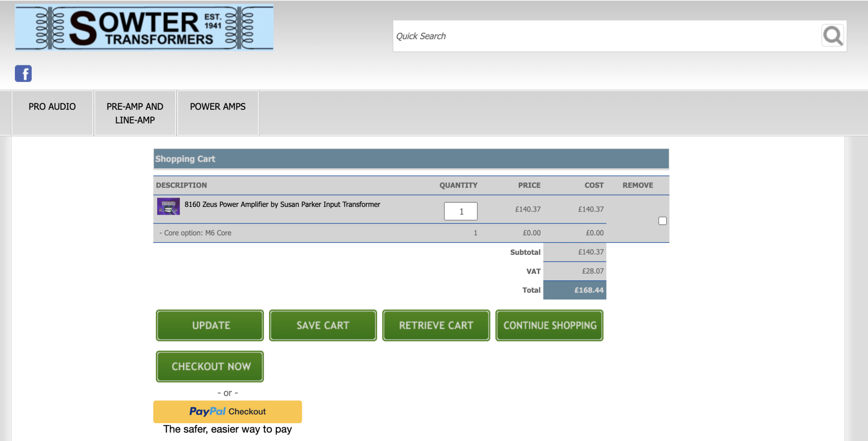
Task: Open the Facebook page icon
Action: click(x=23, y=73)
